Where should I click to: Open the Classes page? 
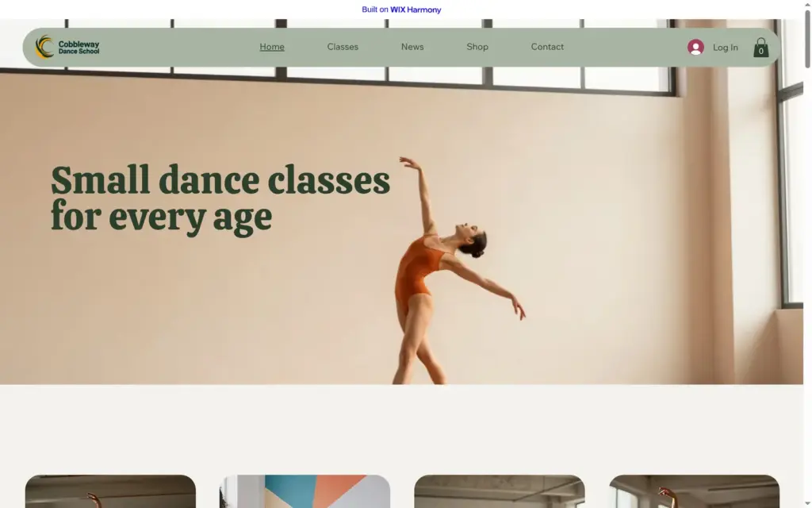click(343, 47)
